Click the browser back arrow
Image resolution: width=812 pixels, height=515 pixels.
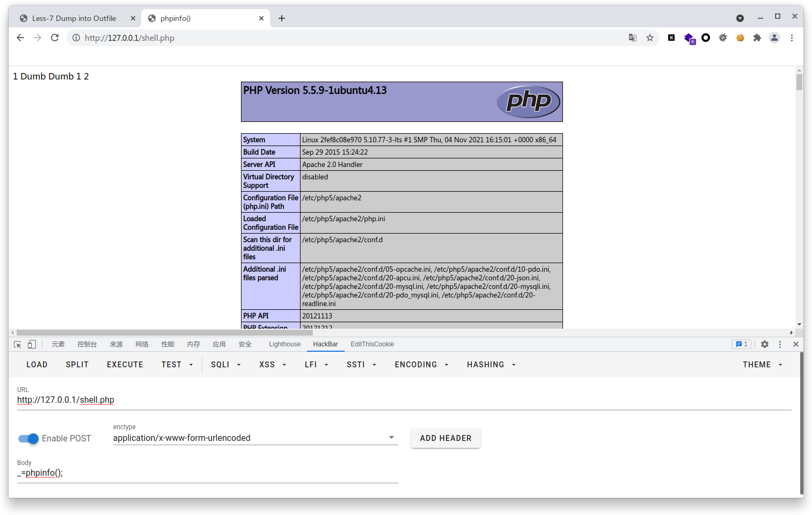click(20, 38)
